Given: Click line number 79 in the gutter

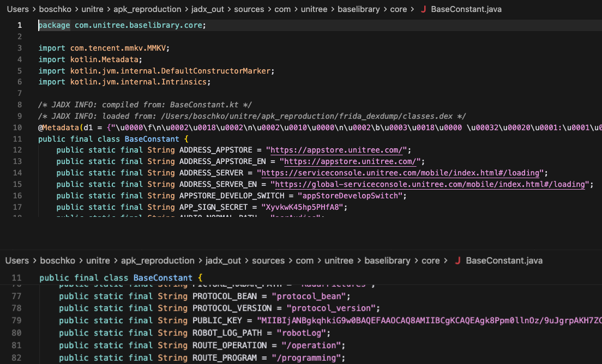Looking at the screenshot, I should coord(16,320).
